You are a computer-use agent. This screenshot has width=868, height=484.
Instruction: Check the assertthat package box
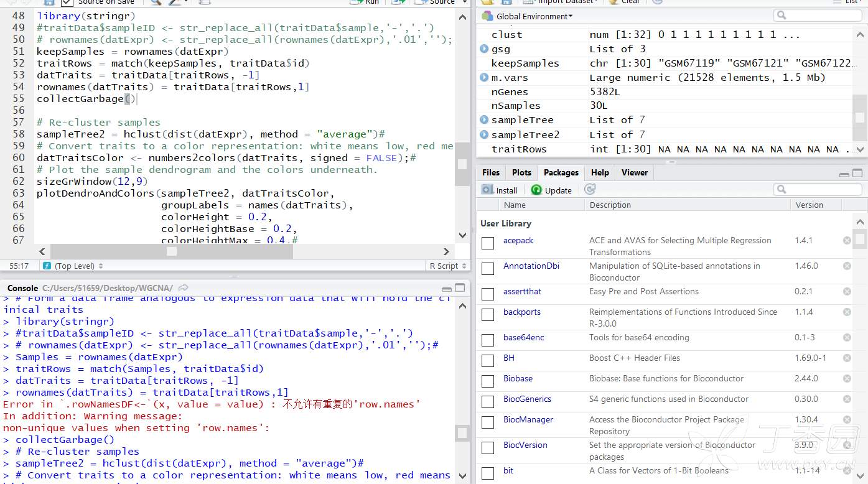coord(488,294)
